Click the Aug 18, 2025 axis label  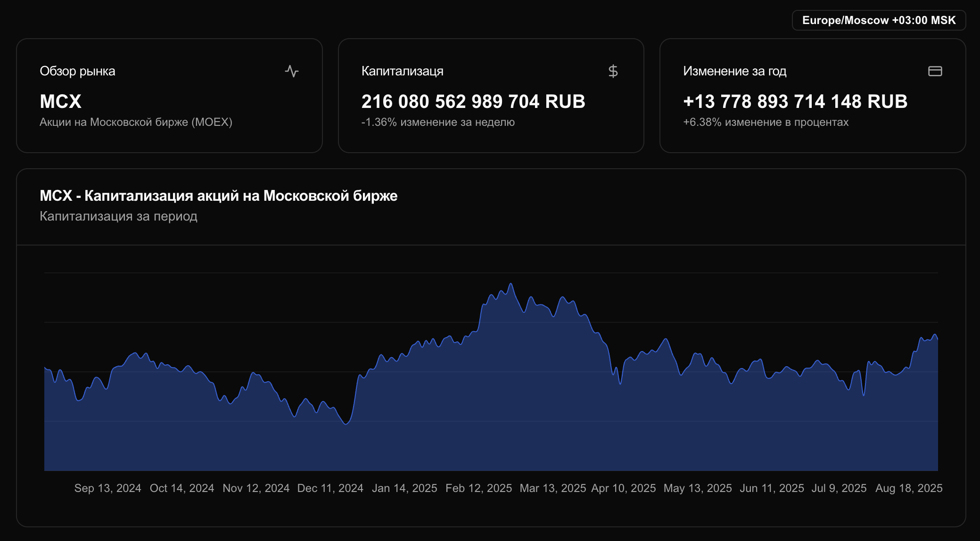click(908, 488)
